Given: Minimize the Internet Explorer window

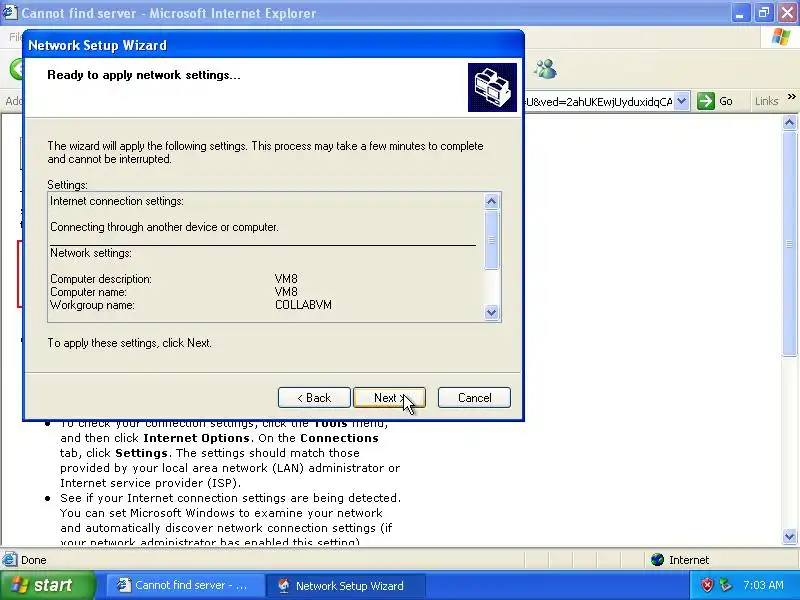Looking at the screenshot, I should coord(740,13).
